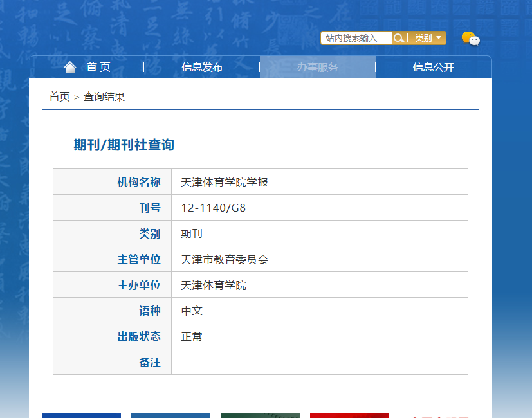Click the 主办单位 row label
The image size is (532, 418).
[x=139, y=285]
